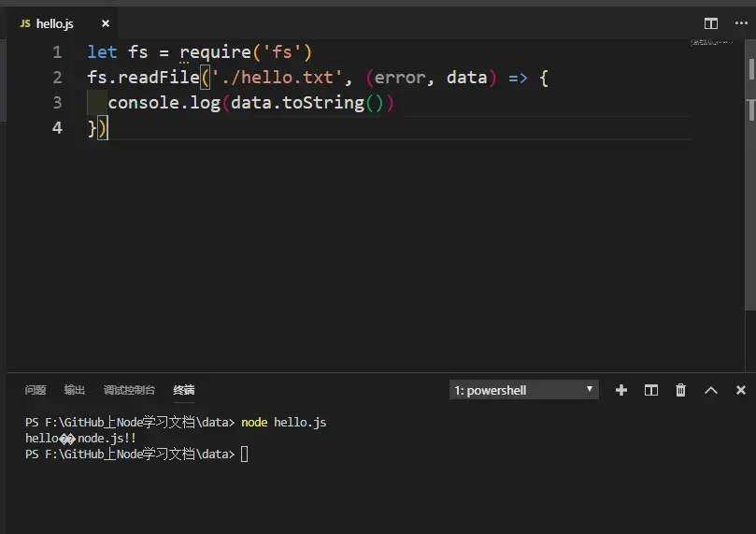The width and height of the screenshot is (756, 534).
Task: Click into the terminal prompt cursor
Action: tap(245, 454)
